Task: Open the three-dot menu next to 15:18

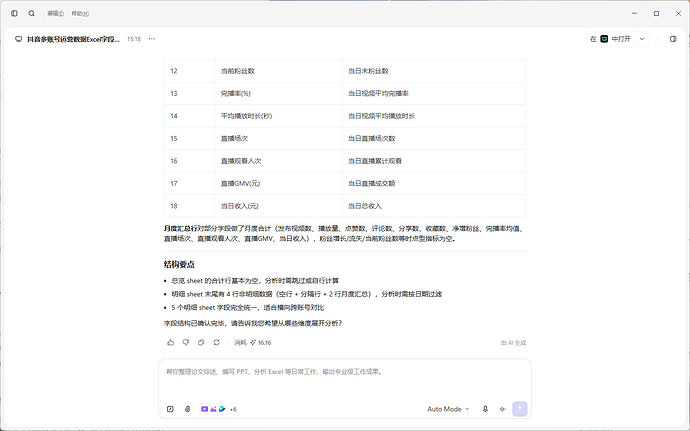Action: [152, 39]
